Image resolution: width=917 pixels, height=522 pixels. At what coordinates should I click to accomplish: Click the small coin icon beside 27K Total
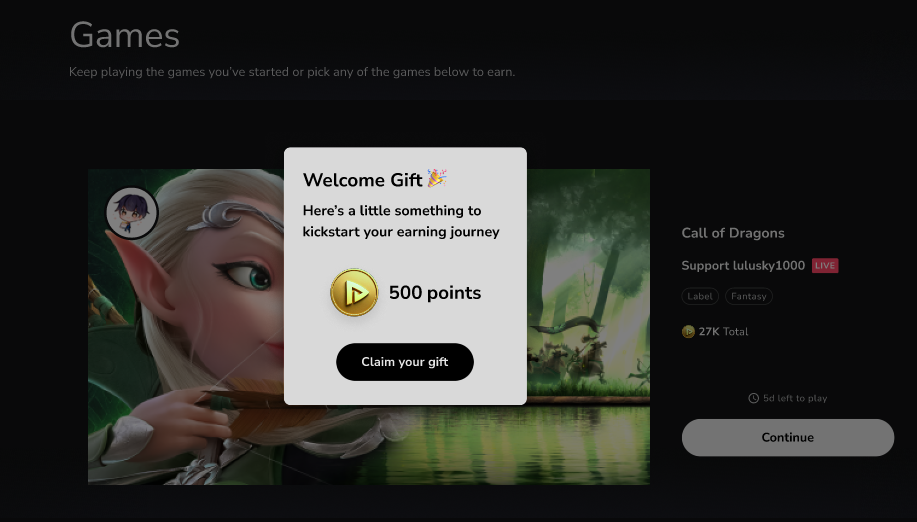pos(688,331)
